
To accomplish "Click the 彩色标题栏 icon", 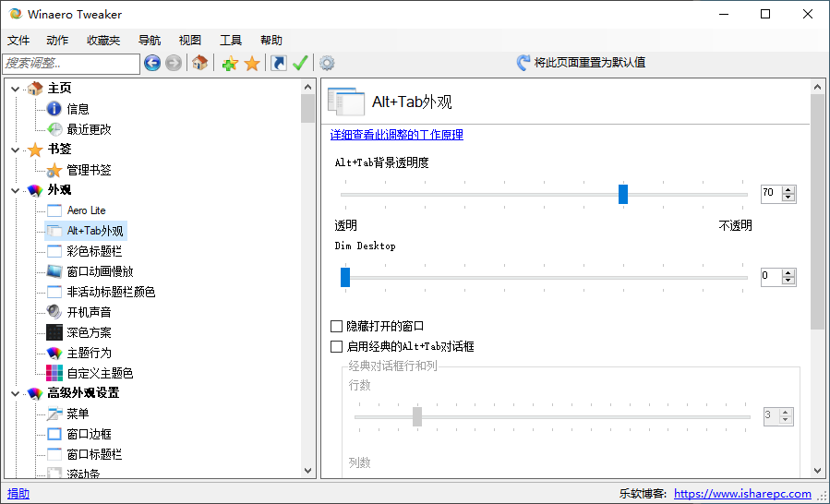I will [54, 251].
